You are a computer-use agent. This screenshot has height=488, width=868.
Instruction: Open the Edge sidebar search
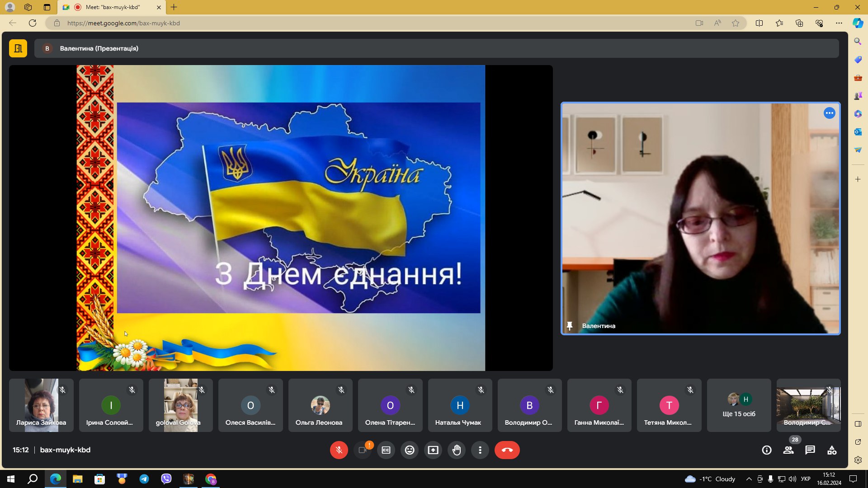click(x=858, y=42)
